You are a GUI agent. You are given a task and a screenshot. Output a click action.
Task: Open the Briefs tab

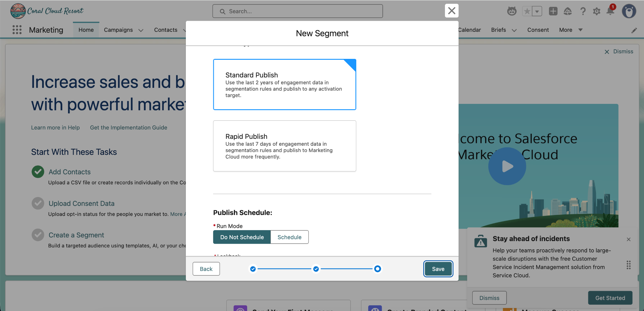[x=498, y=30]
